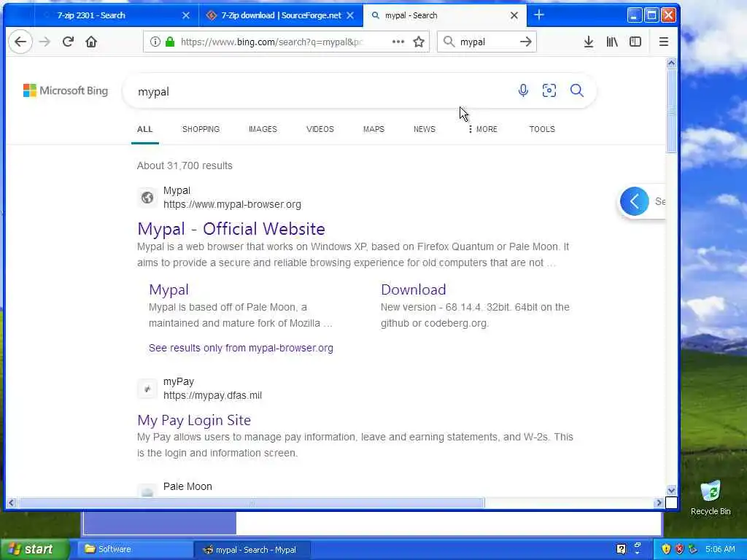This screenshot has width=747, height=560.
Task: Open Bing visual search camera icon
Action: click(x=549, y=90)
